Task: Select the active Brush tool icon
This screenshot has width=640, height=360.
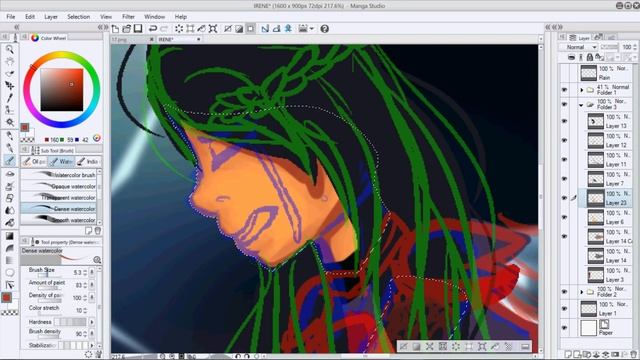Action: [9, 160]
